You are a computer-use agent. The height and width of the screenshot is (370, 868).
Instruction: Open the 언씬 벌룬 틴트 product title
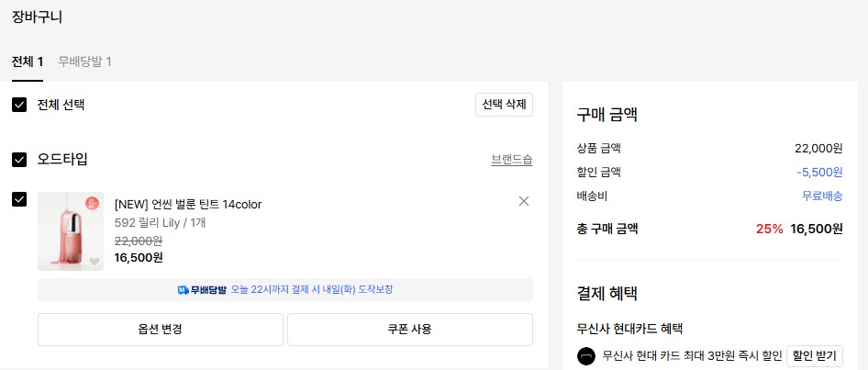tap(188, 205)
